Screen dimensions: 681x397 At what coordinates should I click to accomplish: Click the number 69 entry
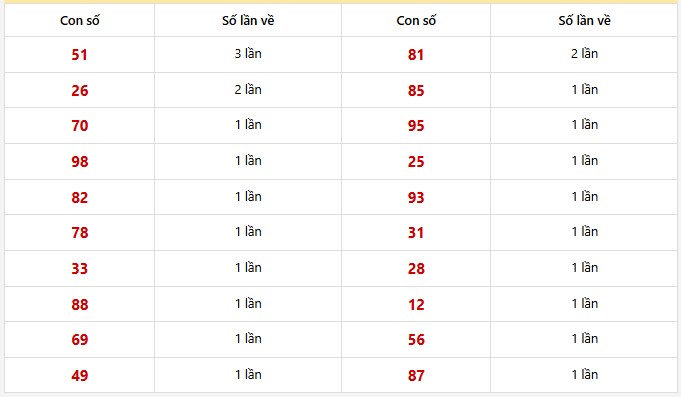click(x=79, y=340)
